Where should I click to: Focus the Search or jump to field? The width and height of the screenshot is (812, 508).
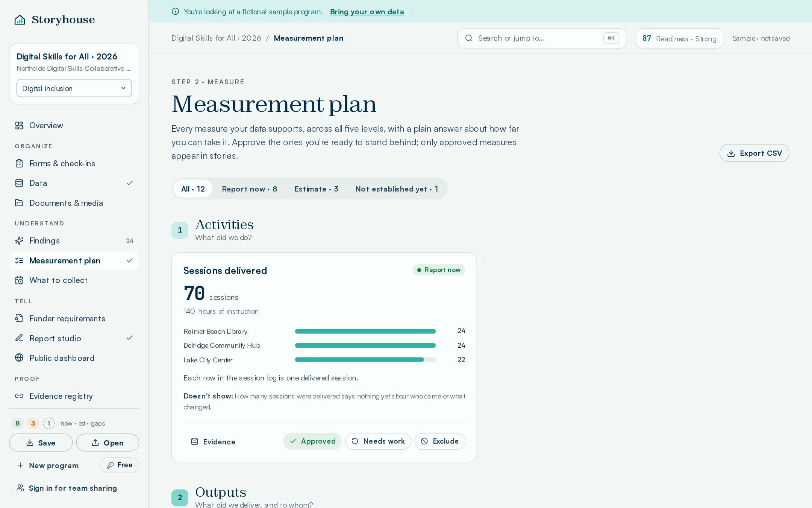click(x=542, y=38)
